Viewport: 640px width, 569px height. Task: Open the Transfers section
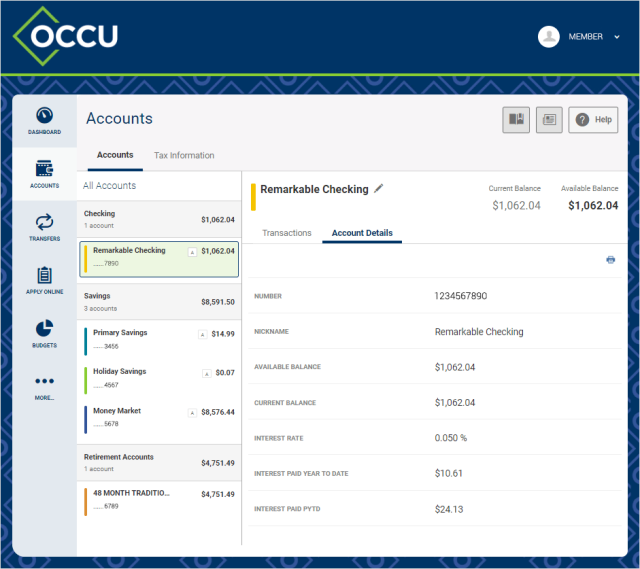[44, 227]
